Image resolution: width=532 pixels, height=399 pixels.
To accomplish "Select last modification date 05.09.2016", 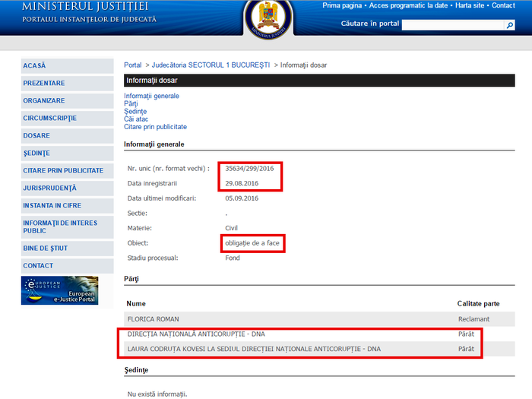I will (x=242, y=198).
